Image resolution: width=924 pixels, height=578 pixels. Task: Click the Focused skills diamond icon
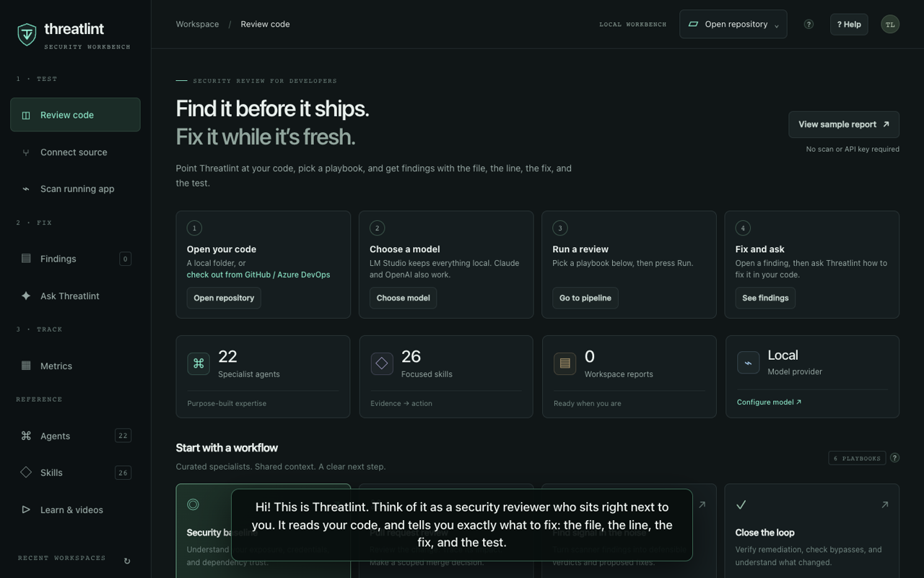tap(382, 363)
